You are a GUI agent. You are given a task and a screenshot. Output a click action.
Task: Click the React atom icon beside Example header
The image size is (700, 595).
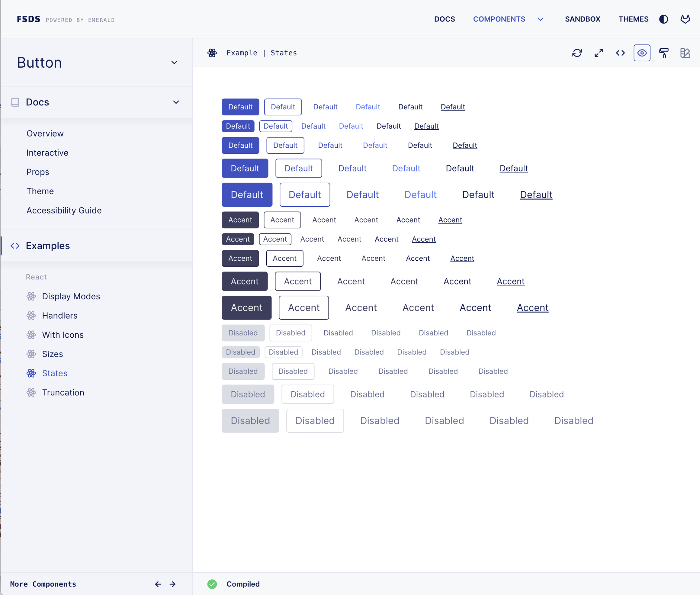212,53
